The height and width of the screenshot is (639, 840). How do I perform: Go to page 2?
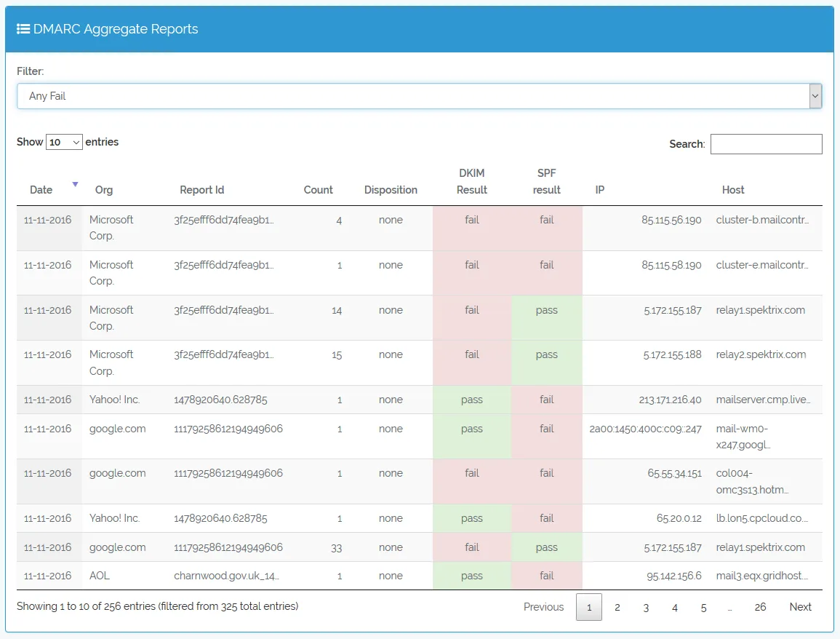click(617, 607)
